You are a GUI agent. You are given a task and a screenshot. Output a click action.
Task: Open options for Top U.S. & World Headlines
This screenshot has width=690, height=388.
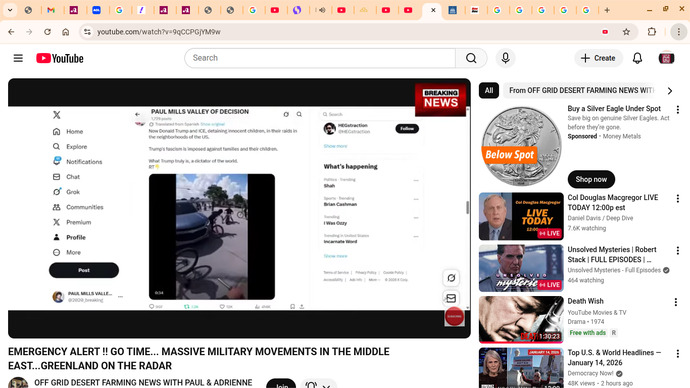coord(677,354)
